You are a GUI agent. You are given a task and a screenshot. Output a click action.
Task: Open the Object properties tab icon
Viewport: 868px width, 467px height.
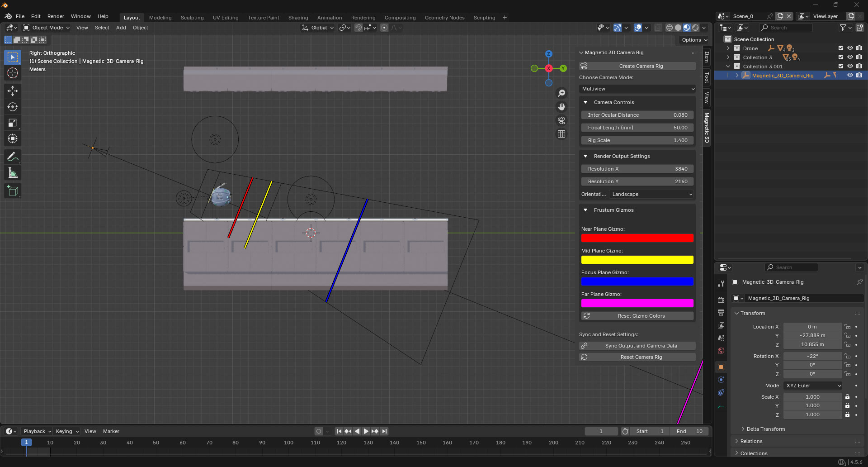(721, 367)
